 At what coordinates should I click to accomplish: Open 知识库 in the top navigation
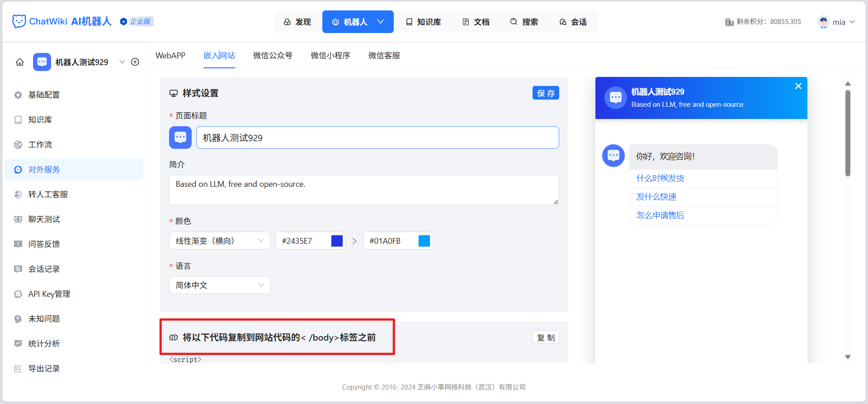click(424, 22)
